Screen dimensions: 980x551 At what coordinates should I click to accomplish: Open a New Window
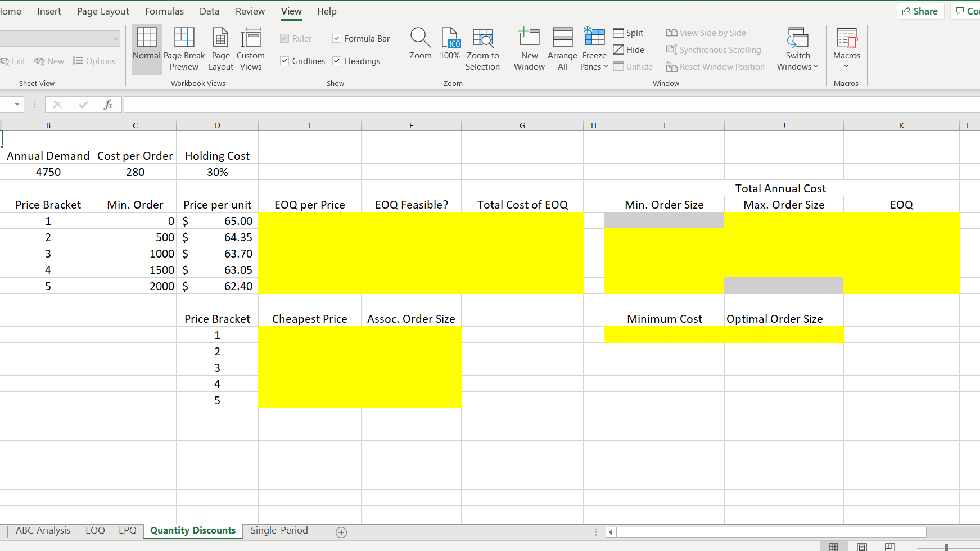(529, 49)
